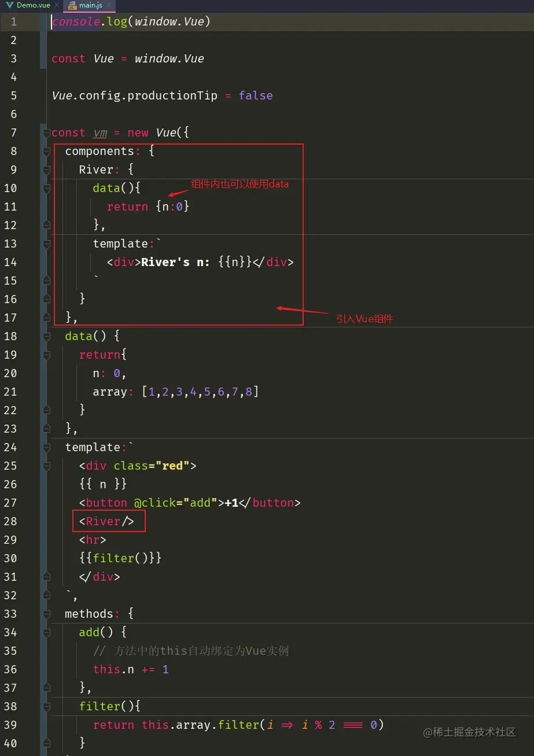Viewport: 534px width, 756px height.
Task: Click line number 1 in the gutter
Action: [14, 22]
